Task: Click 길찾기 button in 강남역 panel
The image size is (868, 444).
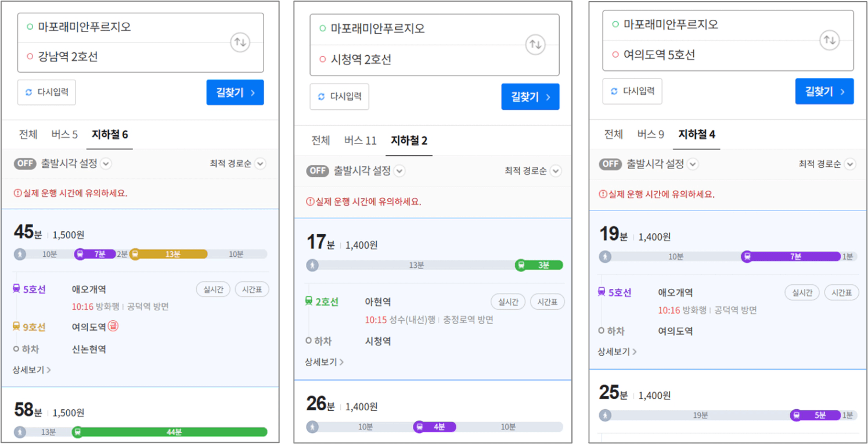Action: coord(235,92)
